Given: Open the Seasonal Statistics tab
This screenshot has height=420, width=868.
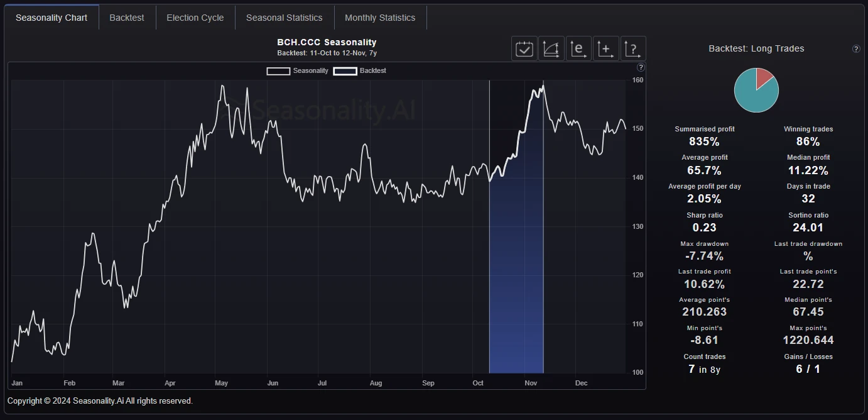Looking at the screenshot, I should pos(284,18).
